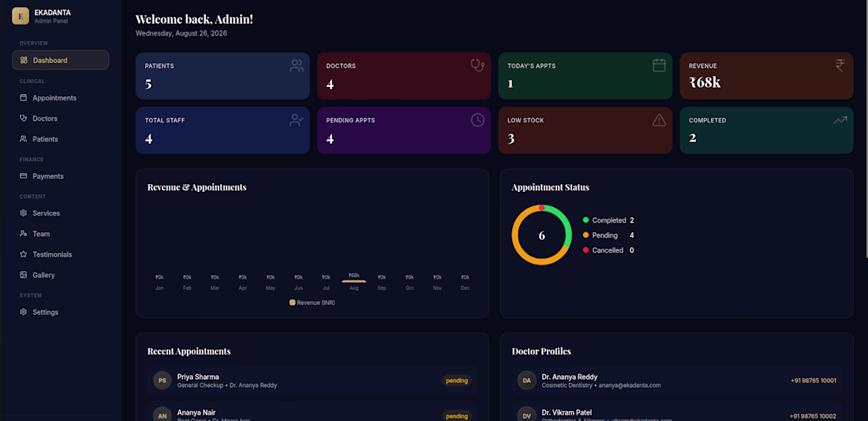Click the Revenue & Appointments heading
Screen dimensions: 868x421
(197, 187)
